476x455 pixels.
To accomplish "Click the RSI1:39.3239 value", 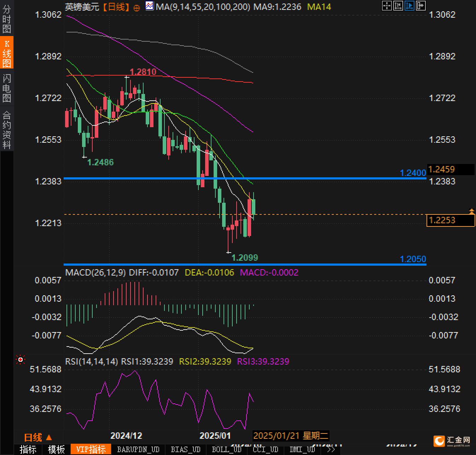I will click(147, 361).
